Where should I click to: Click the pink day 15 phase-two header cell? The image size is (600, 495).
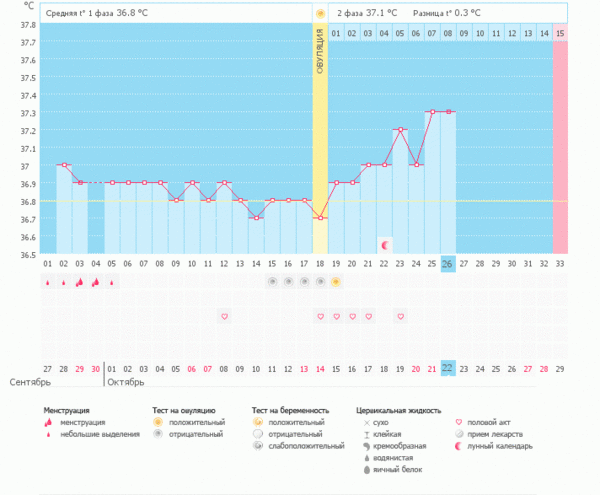[560, 34]
